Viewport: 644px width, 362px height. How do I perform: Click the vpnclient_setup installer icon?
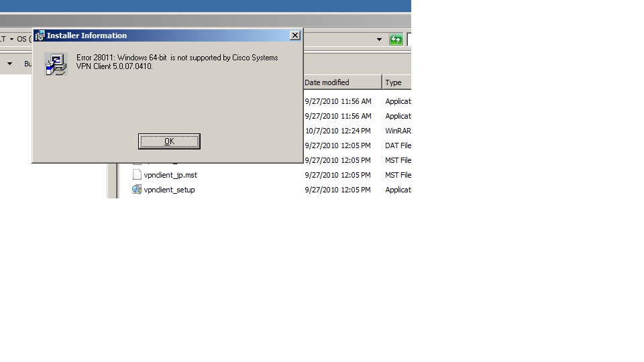click(x=137, y=190)
